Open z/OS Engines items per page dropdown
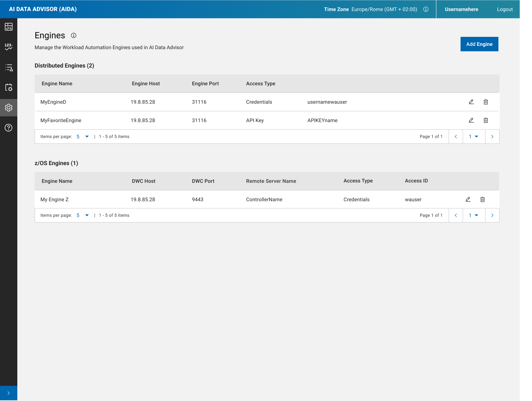Image resolution: width=532 pixels, height=401 pixels. [83, 215]
